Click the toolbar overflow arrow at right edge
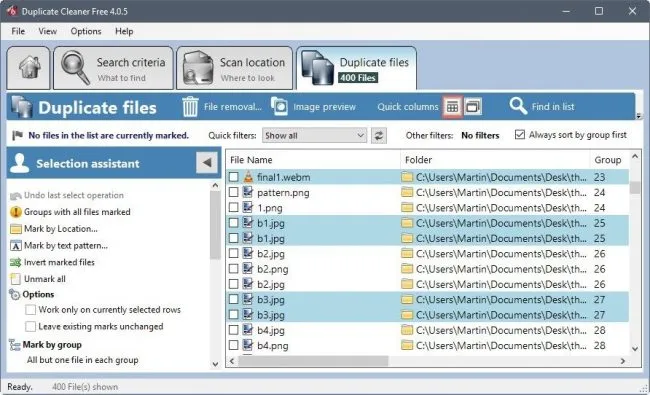This screenshot has width=650, height=395. coord(639,116)
